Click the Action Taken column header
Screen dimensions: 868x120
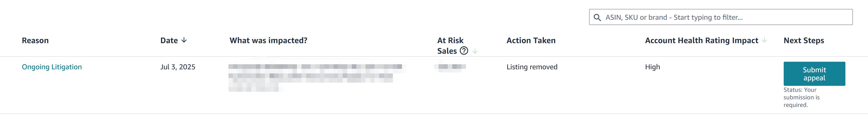531,41
